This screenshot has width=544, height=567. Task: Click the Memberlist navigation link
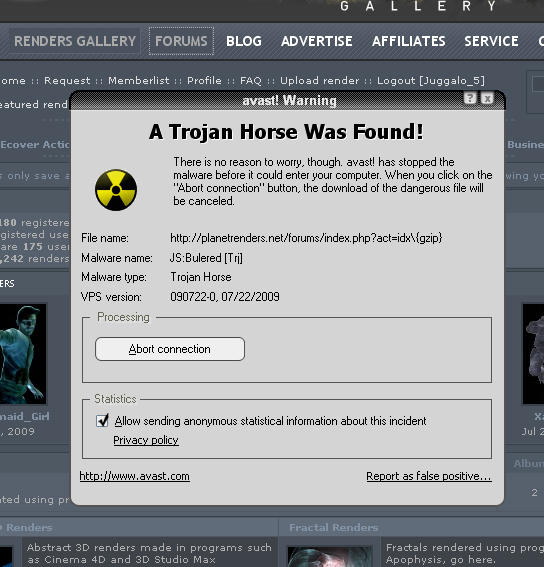click(139, 80)
